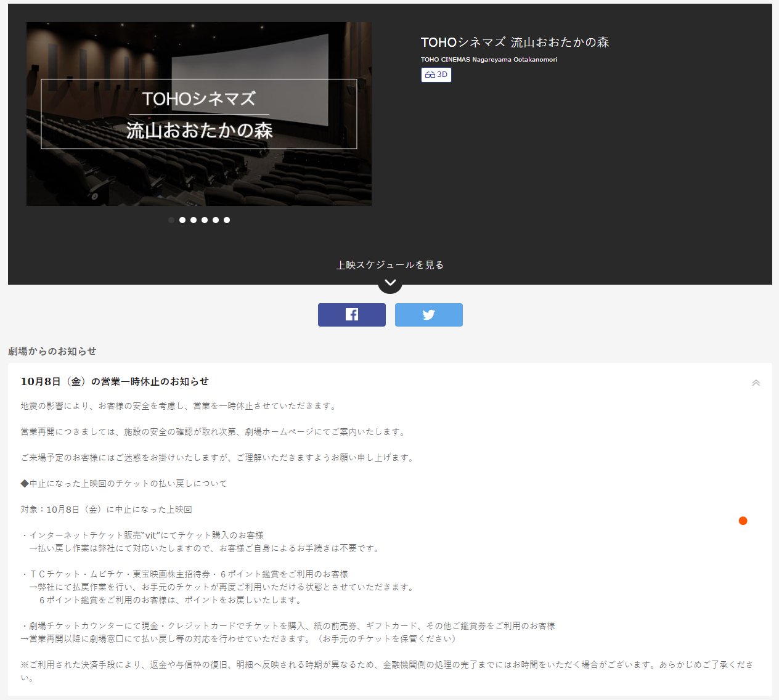This screenshot has width=779, height=700.
Task: Click line starting ・劇場チケットカウンターにて現金
Action: pos(288,626)
